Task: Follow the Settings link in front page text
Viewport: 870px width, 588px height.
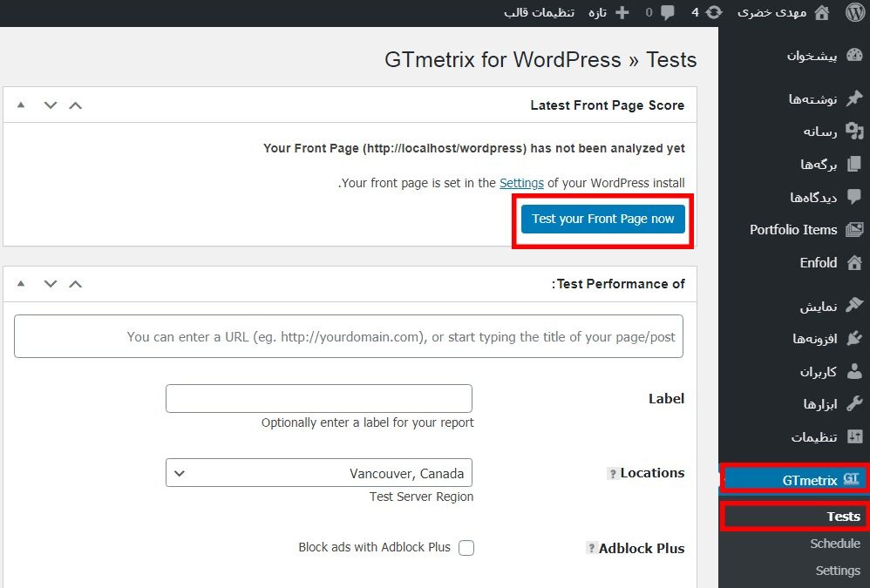Action: (521, 183)
